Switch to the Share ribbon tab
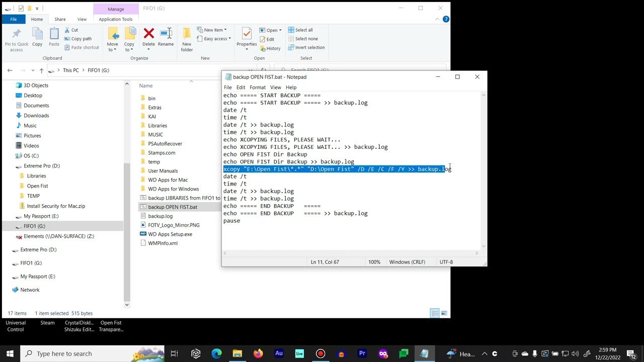Screen dimensions: 644x362 [x=60, y=19]
